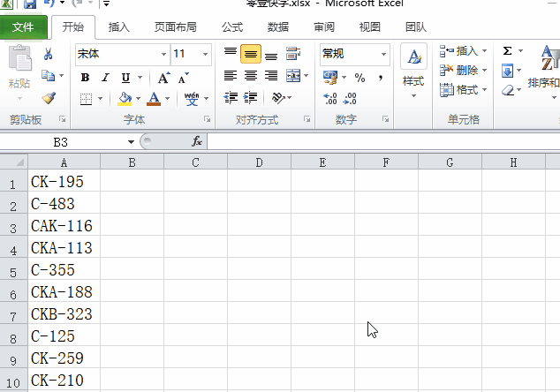
Task: Click the Paste clipboard icon
Action: point(20,58)
